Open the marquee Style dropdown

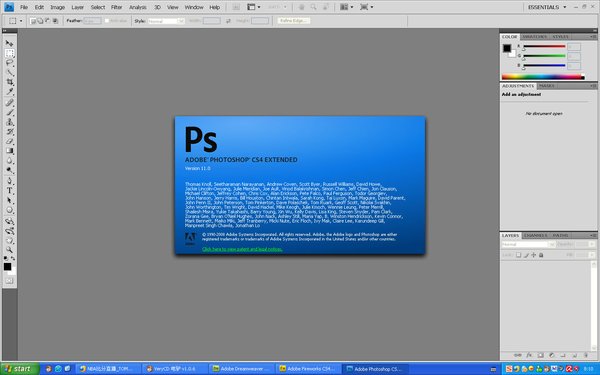pyautogui.click(x=166, y=21)
